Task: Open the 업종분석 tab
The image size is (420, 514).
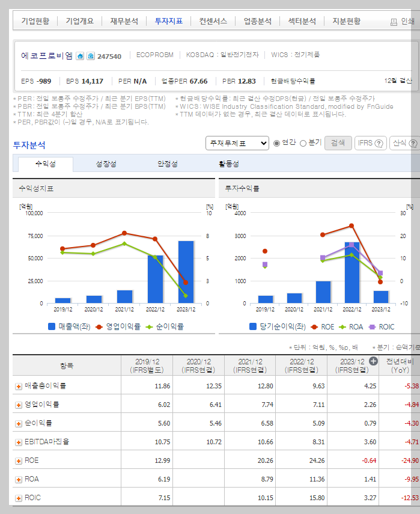Action: coord(258,21)
